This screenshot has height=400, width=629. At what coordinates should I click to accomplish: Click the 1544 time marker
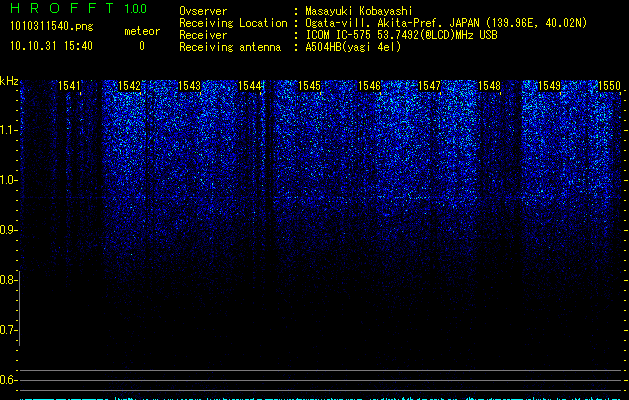click(250, 86)
